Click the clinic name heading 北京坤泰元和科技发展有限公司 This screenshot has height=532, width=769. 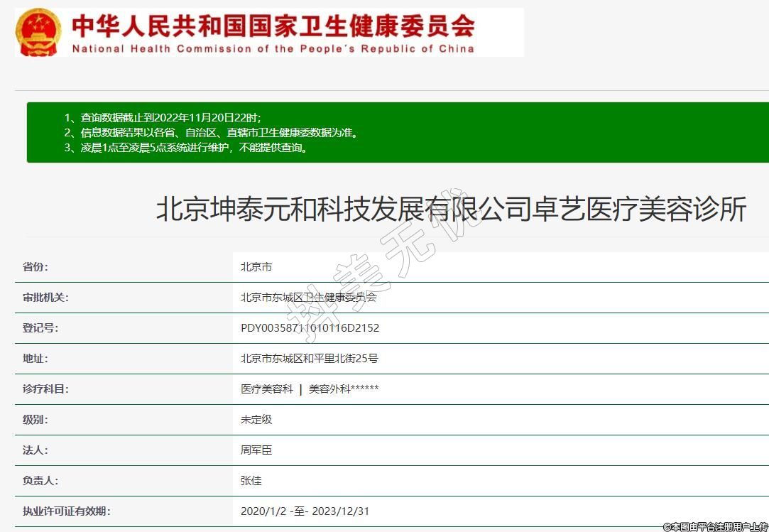pos(451,210)
